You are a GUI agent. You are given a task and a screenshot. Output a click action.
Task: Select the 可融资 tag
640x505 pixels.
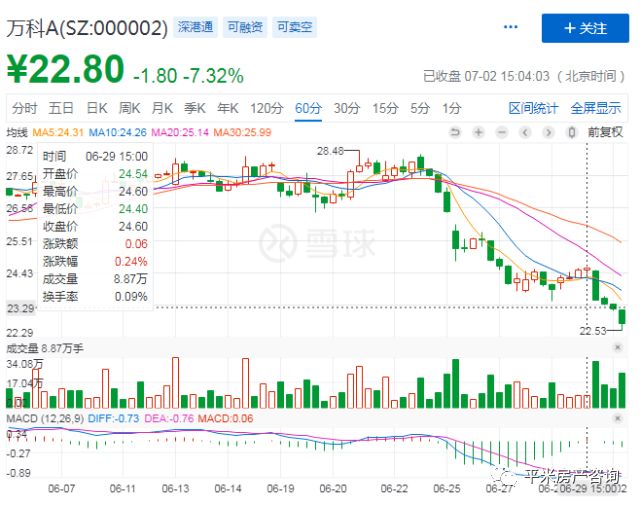point(245,27)
